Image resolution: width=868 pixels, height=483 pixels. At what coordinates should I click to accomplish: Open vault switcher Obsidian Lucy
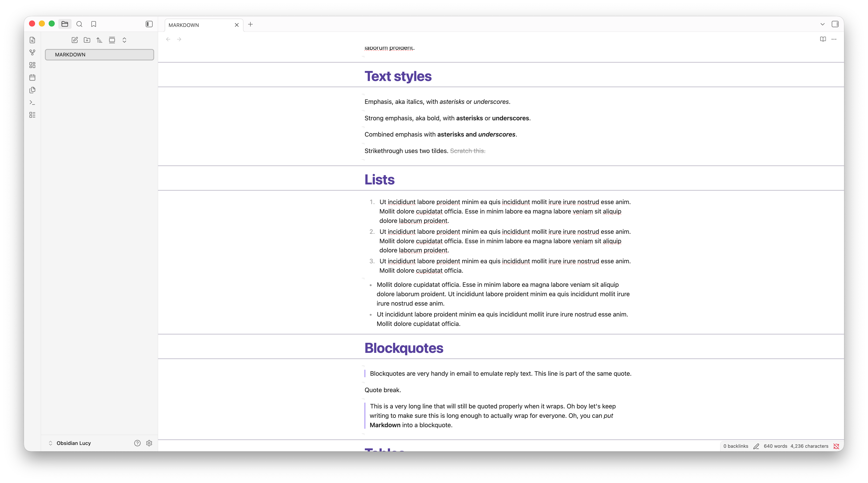point(70,443)
